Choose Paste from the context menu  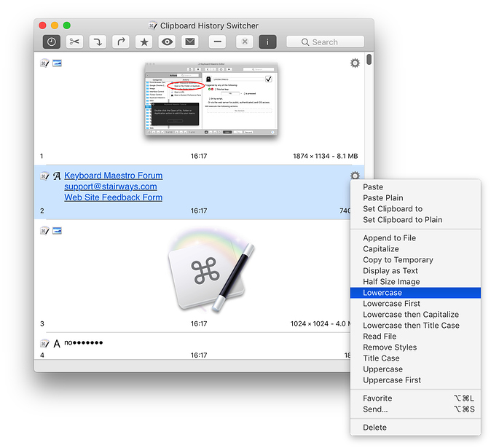click(x=415, y=187)
